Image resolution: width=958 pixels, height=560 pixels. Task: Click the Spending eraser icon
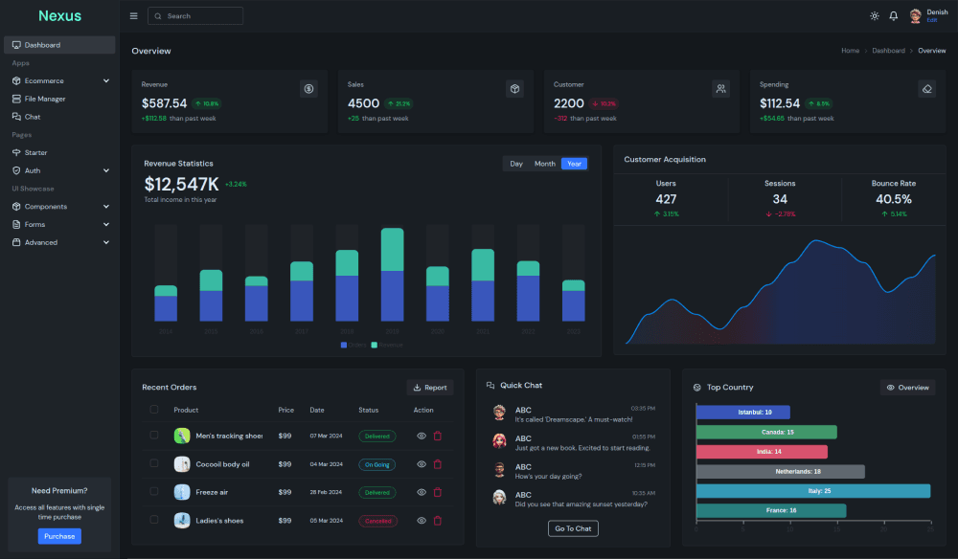click(926, 89)
